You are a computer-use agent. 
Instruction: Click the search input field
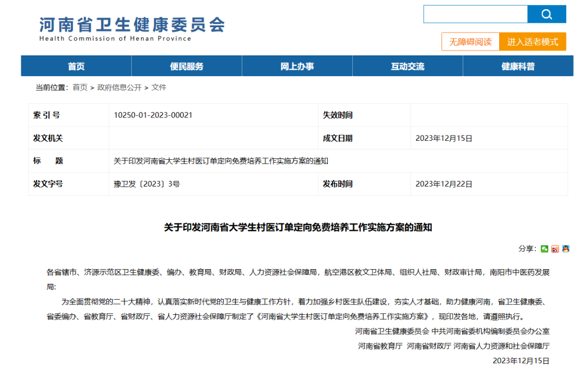pyautogui.click(x=475, y=14)
